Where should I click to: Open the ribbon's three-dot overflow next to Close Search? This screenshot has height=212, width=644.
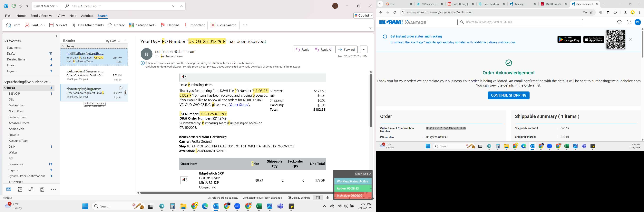click(x=245, y=25)
